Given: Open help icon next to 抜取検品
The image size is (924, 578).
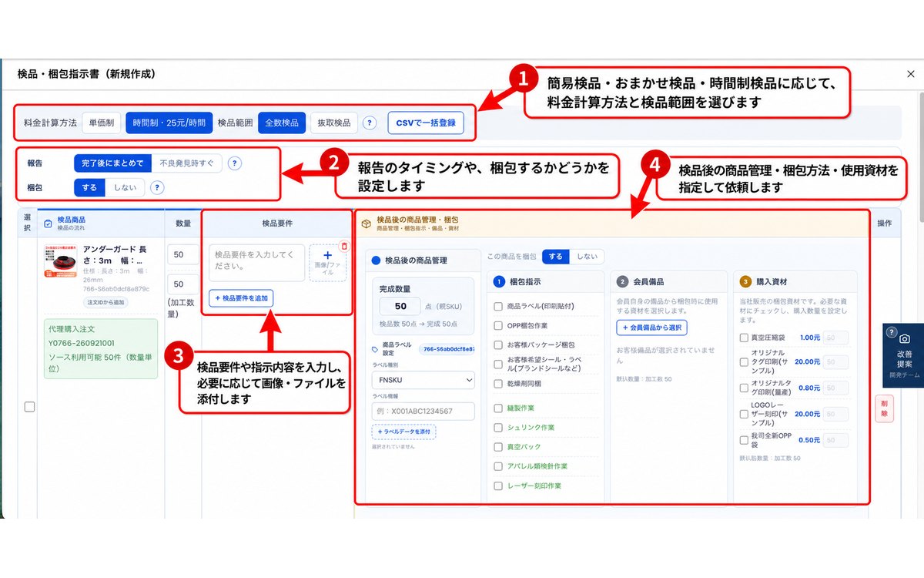Looking at the screenshot, I should [370, 123].
